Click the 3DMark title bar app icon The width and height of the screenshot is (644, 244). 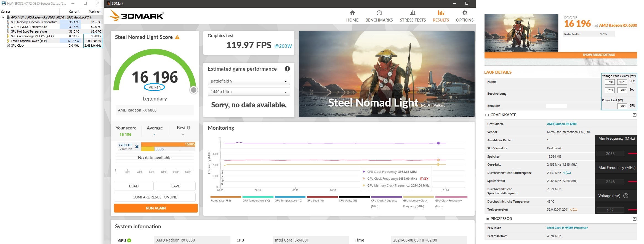tap(108, 3)
